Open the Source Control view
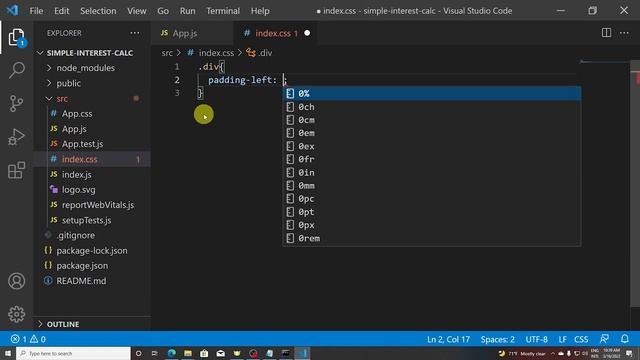 [16, 104]
